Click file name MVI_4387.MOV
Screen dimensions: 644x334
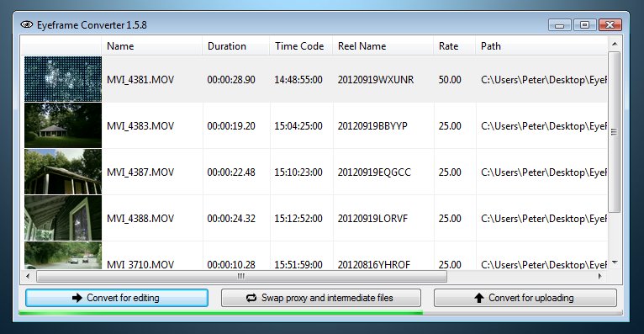point(140,172)
